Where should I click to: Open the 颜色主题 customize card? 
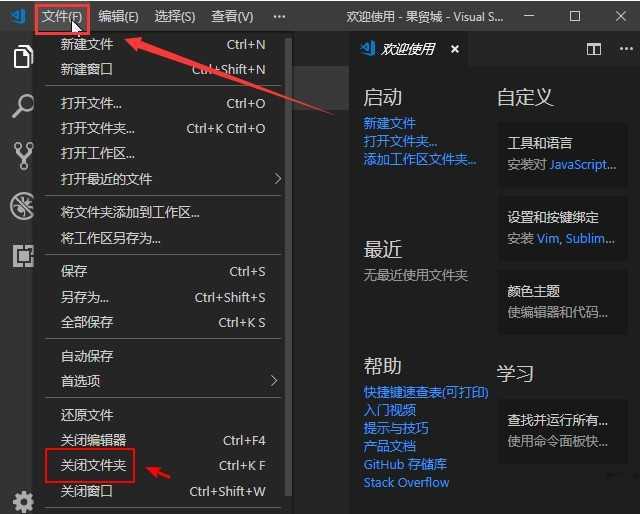tap(563, 302)
